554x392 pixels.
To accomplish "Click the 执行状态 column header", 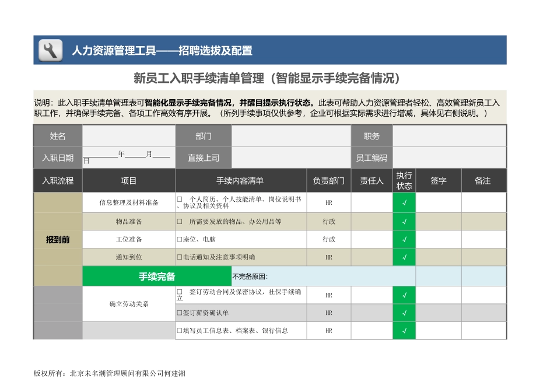I will pyautogui.click(x=404, y=181).
